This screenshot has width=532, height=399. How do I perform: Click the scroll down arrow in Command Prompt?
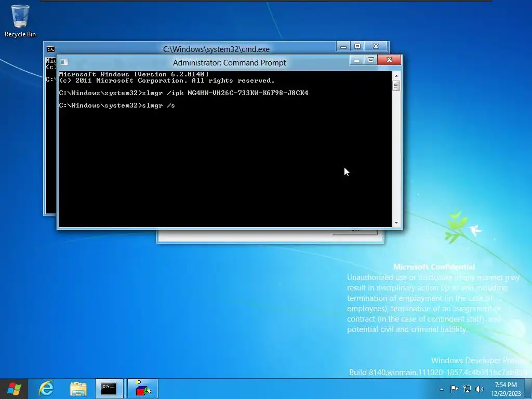coord(396,223)
